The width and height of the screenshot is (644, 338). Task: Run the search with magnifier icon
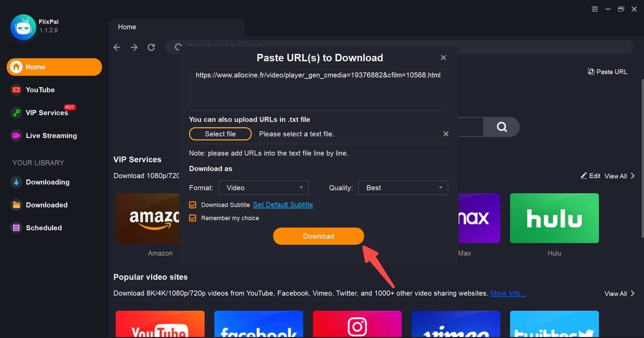coord(501,127)
